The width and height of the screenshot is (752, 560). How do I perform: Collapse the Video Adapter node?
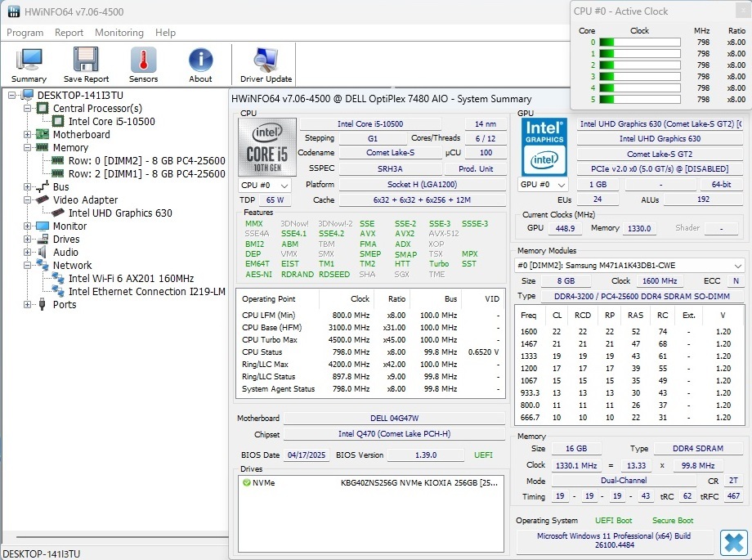pos(27,199)
